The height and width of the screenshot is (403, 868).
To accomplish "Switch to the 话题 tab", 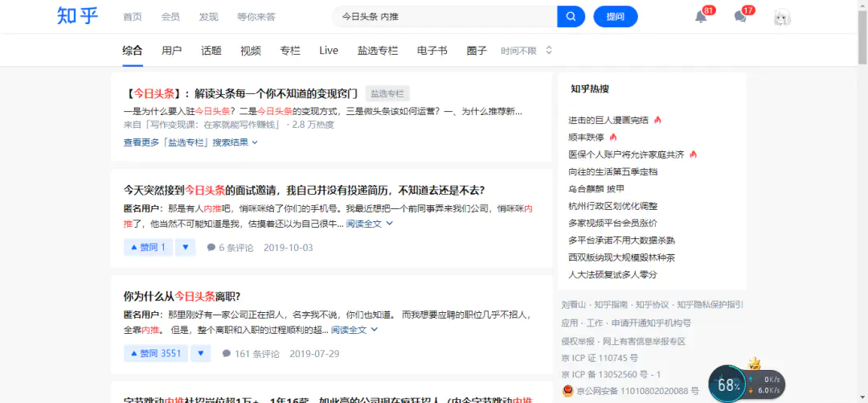I will click(x=211, y=51).
